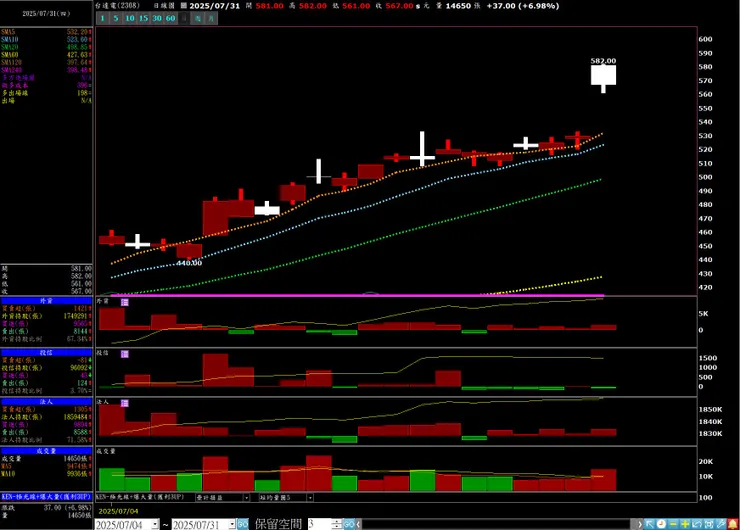Select the 15-minute timeframe button
This screenshot has height=530, width=740.
tap(143, 18)
